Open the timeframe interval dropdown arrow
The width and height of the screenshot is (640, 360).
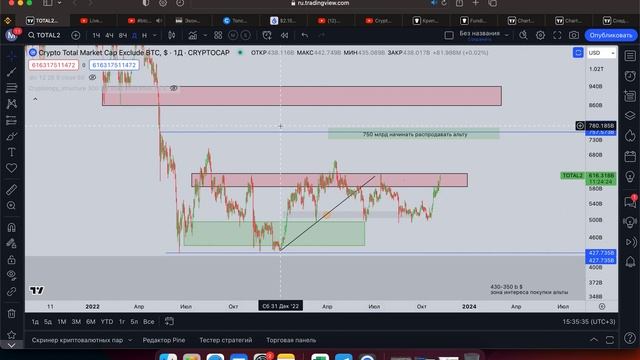coord(155,36)
